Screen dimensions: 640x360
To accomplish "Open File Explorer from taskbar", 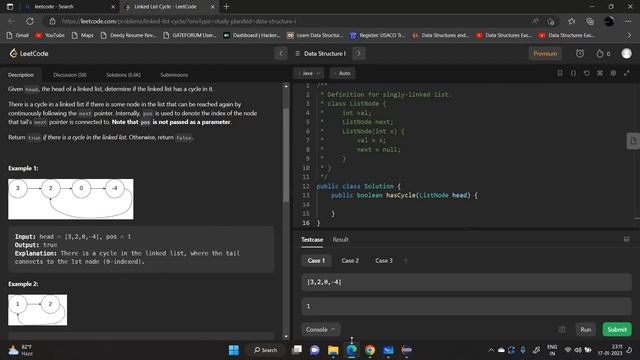I will [x=333, y=350].
